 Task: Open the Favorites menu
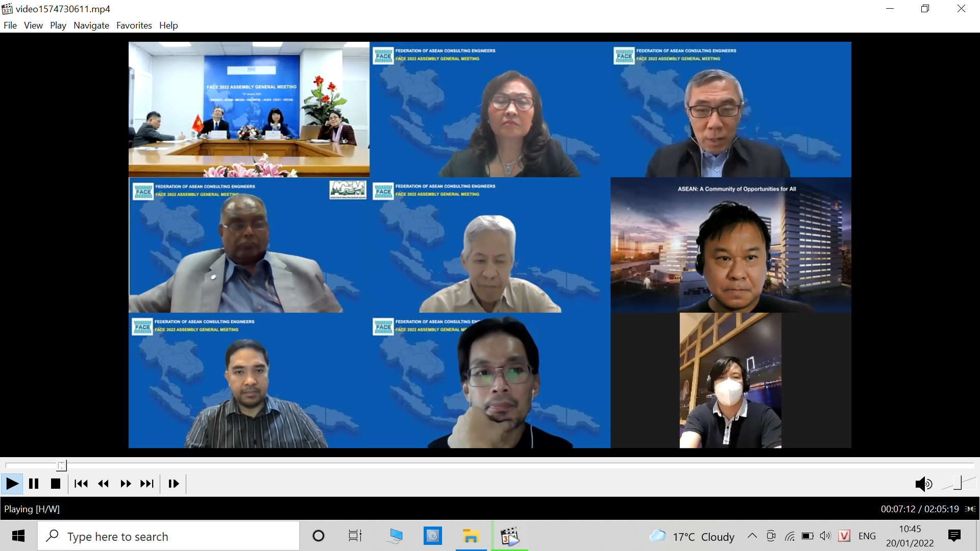coord(134,26)
